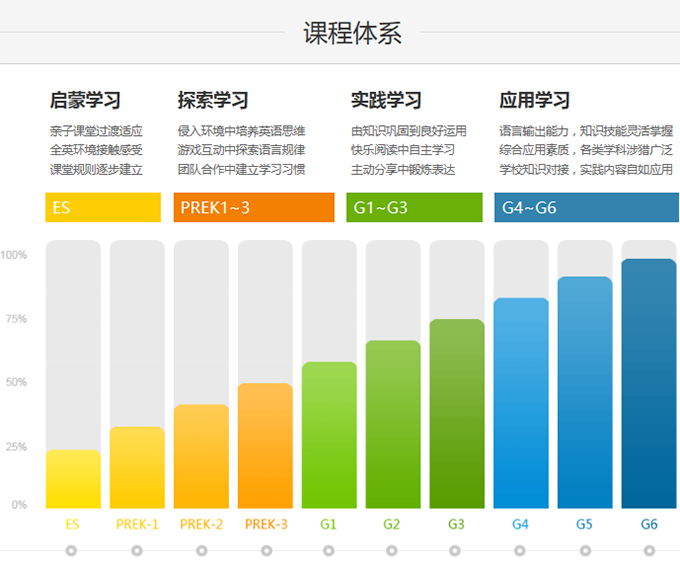Viewport: 680px width, 562px height.
Task: Click the orange PREK-3 bar
Action: tap(265, 446)
